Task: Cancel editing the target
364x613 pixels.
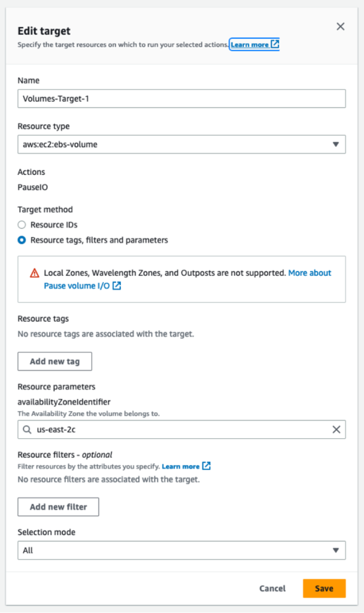Action: coord(272,588)
